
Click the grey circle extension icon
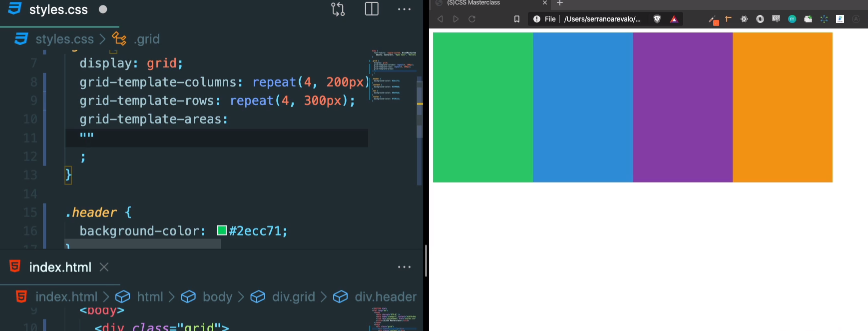point(760,19)
